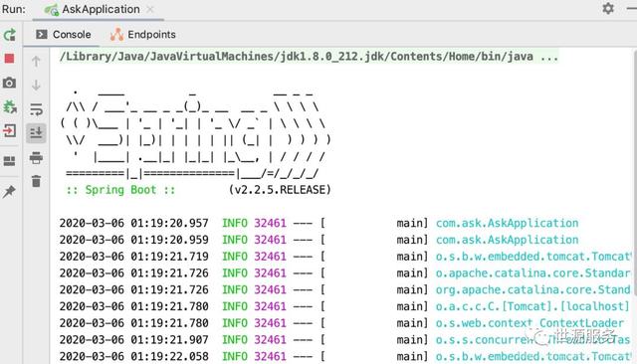This screenshot has height=364, width=637.
Task: Click the Exit icon with the red arrow
Action: pyautogui.click(x=9, y=131)
